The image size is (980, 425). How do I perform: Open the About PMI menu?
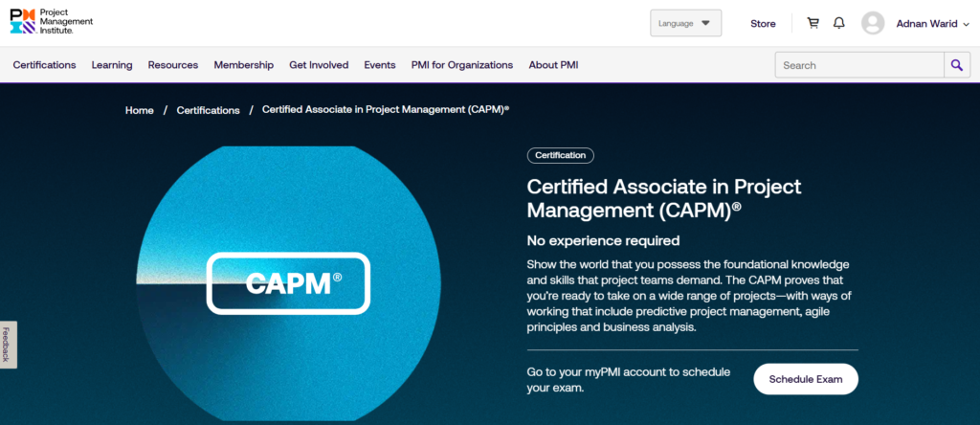tap(553, 65)
